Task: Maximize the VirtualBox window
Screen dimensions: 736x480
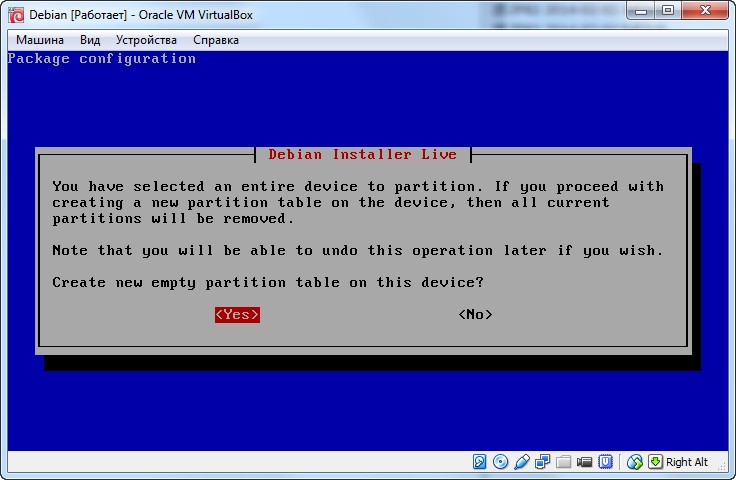Action: tap(667, 10)
